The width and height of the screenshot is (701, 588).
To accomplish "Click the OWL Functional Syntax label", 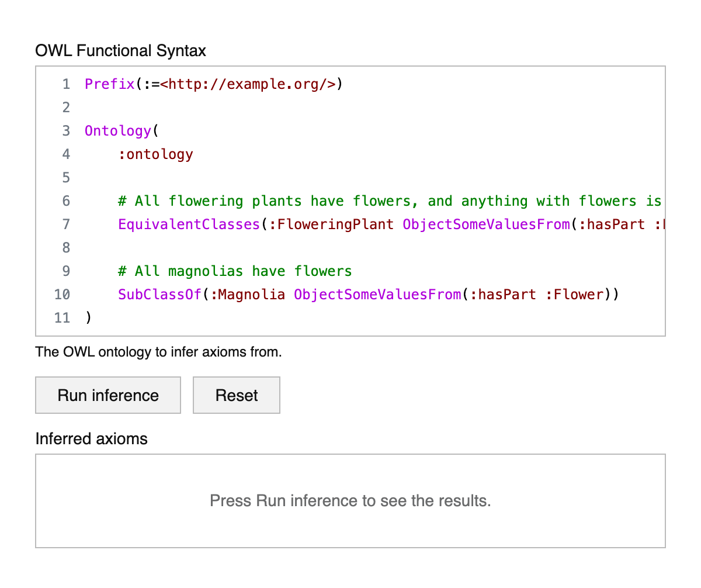I will click(121, 51).
